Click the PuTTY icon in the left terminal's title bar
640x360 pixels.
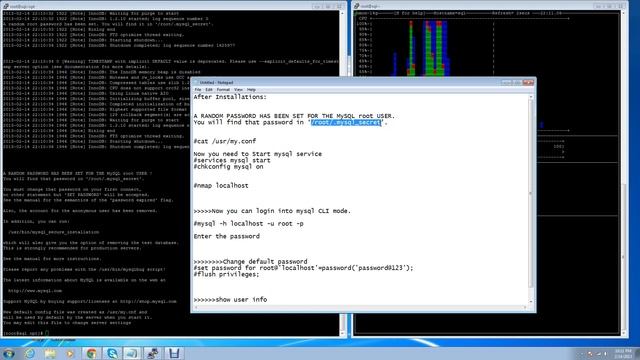(6, 6)
